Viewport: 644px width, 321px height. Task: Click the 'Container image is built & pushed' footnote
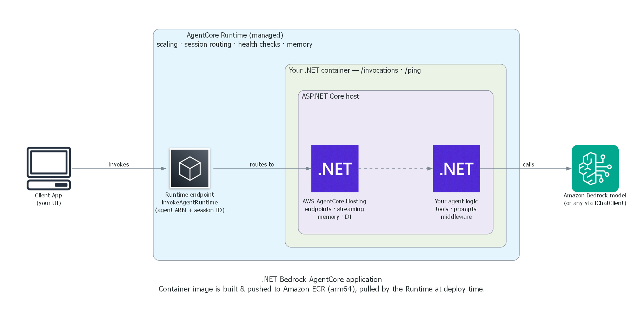[x=322, y=289]
